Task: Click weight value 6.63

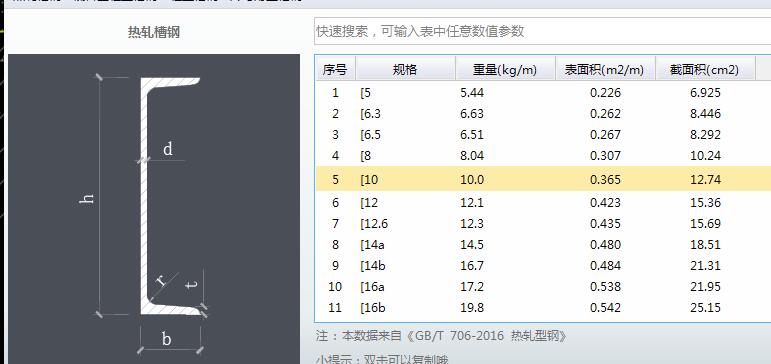Action: coord(472,114)
